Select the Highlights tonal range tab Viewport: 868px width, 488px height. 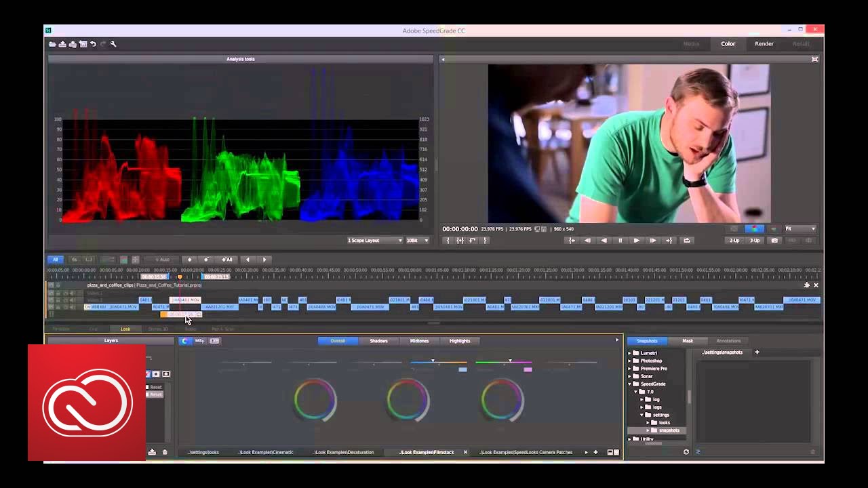click(460, 341)
